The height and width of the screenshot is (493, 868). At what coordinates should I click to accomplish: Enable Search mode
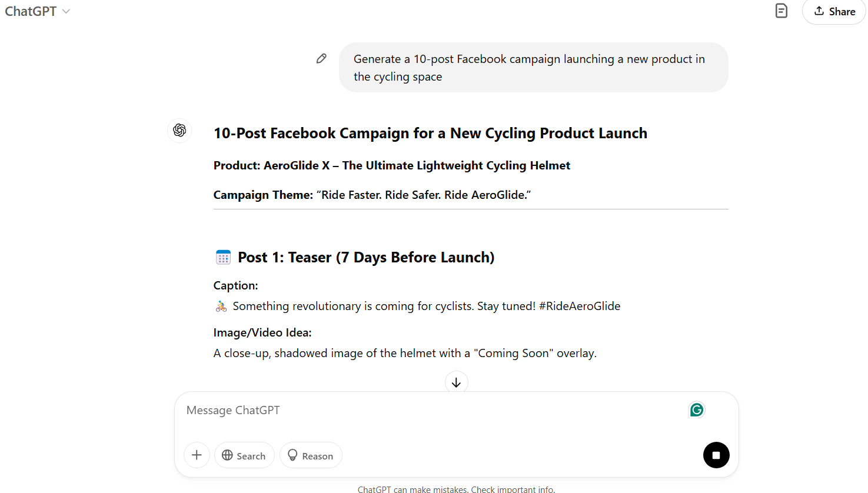[244, 455]
